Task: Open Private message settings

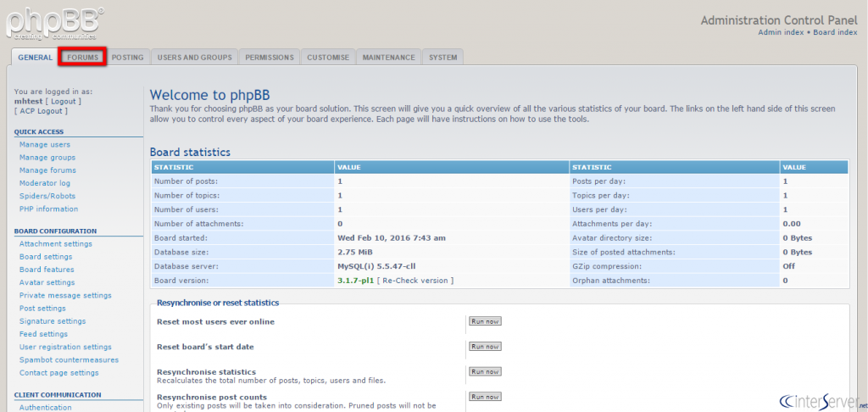Action: [65, 295]
